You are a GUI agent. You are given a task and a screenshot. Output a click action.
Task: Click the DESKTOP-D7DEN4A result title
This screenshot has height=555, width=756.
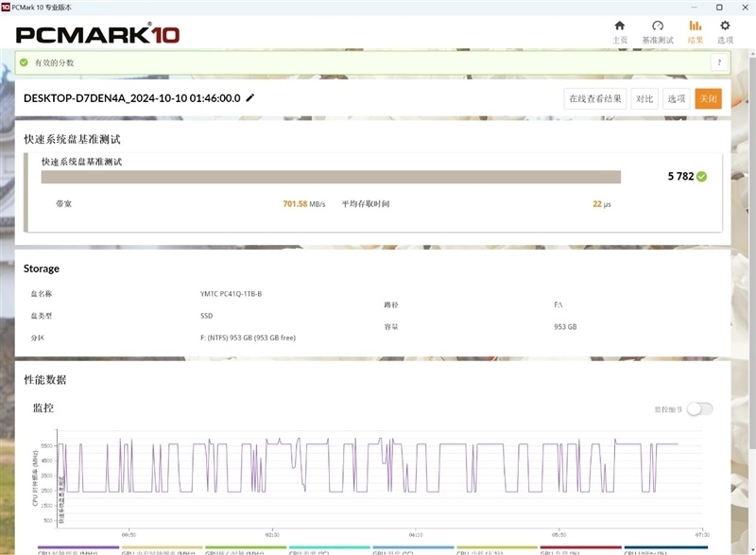132,97
